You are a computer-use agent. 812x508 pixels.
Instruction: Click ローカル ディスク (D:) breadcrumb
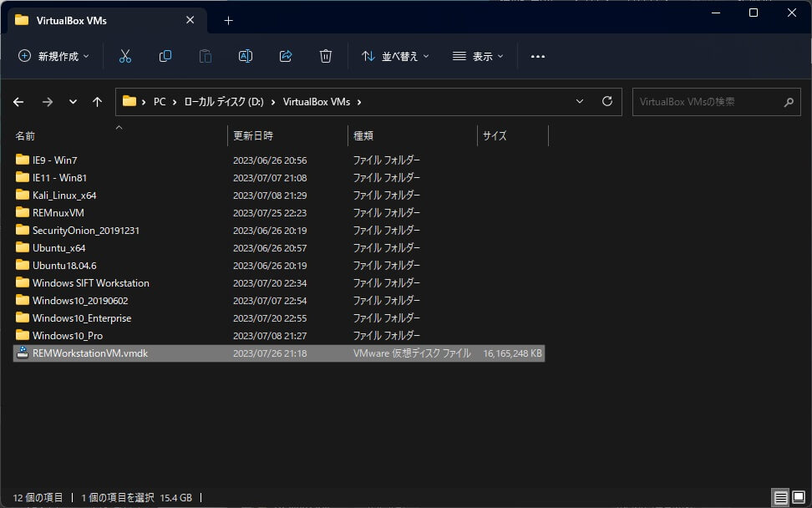(224, 102)
